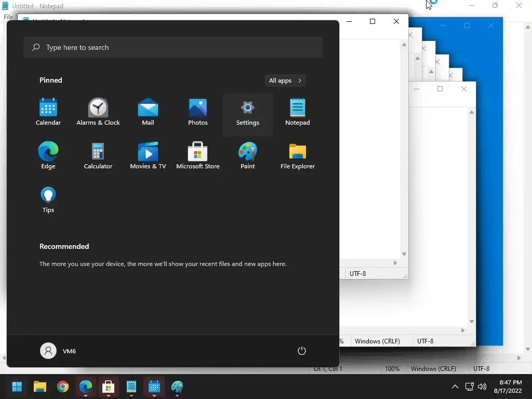Screen dimensions: 532x399
Task: Open the clock showing 8:47 PM
Action: pos(508,387)
